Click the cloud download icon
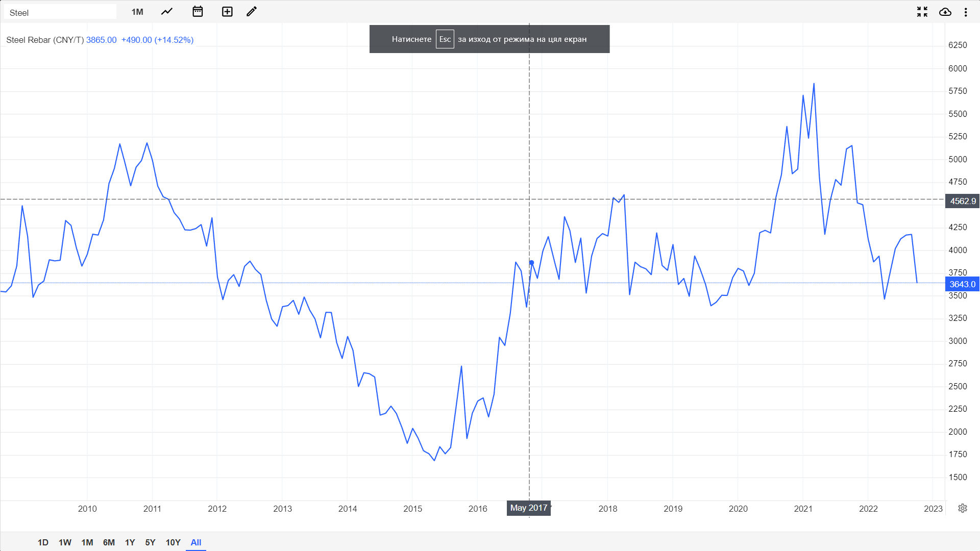This screenshot has width=980, height=551. tap(945, 12)
